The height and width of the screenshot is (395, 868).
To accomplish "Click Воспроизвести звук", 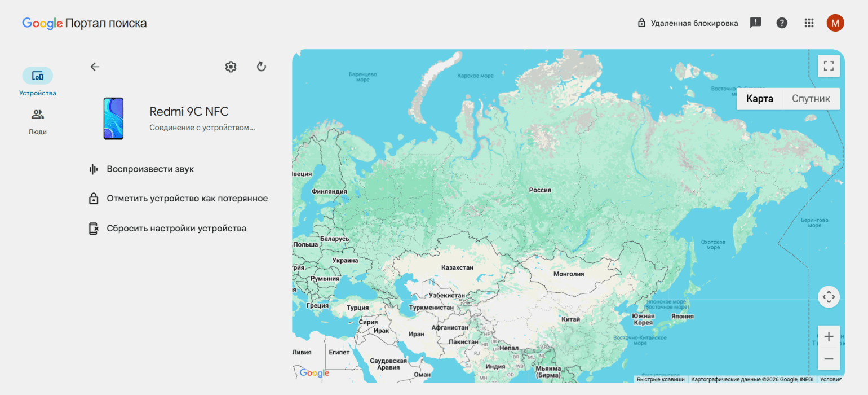I will [x=150, y=169].
